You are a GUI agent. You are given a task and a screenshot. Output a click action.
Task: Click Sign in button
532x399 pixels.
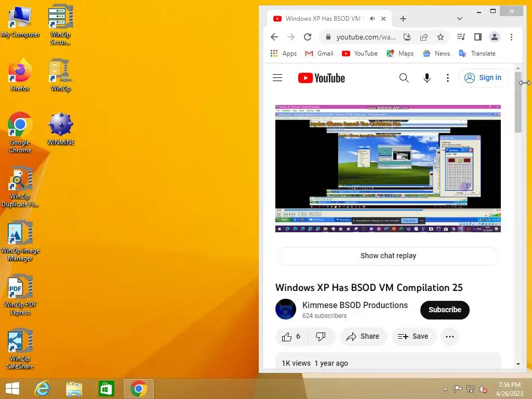point(484,78)
